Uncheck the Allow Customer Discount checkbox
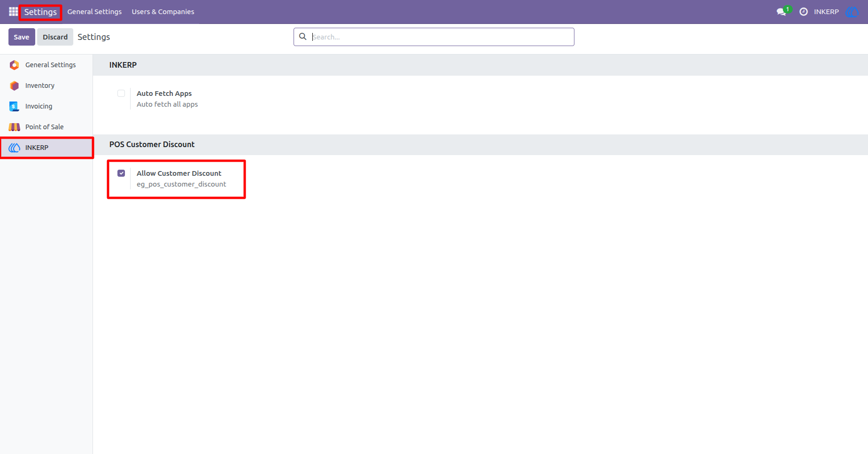The width and height of the screenshot is (868, 454). pos(121,173)
